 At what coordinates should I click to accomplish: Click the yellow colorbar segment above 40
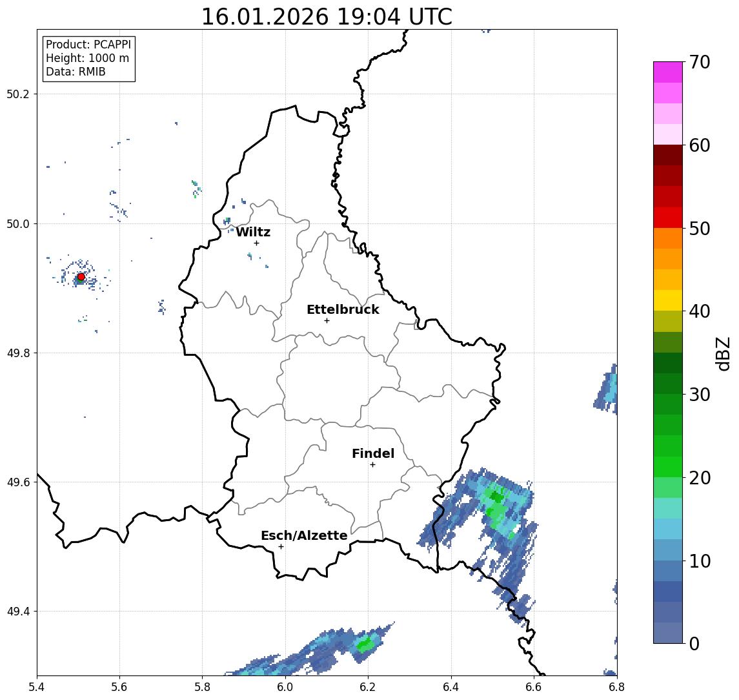tap(668, 300)
